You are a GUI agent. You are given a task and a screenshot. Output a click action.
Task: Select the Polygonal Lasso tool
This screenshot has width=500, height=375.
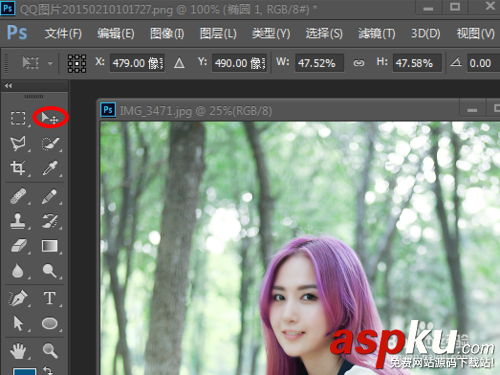[18, 143]
